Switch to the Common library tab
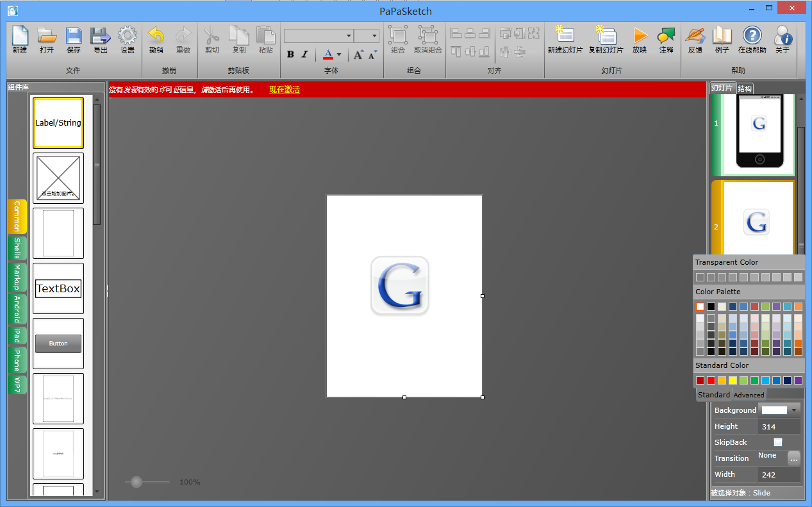The height and width of the screenshot is (507, 812). 17,217
